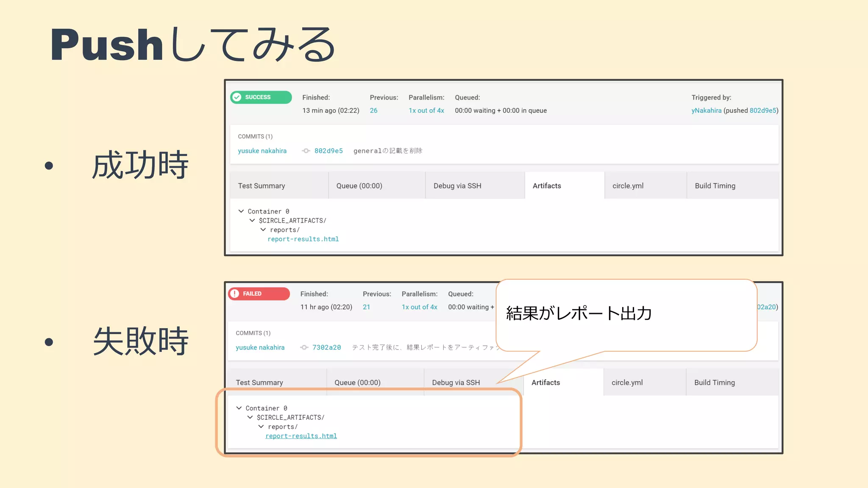Screen dimensions: 868x488
Task: Click 'Triggered by:' label
Action: pos(711,97)
